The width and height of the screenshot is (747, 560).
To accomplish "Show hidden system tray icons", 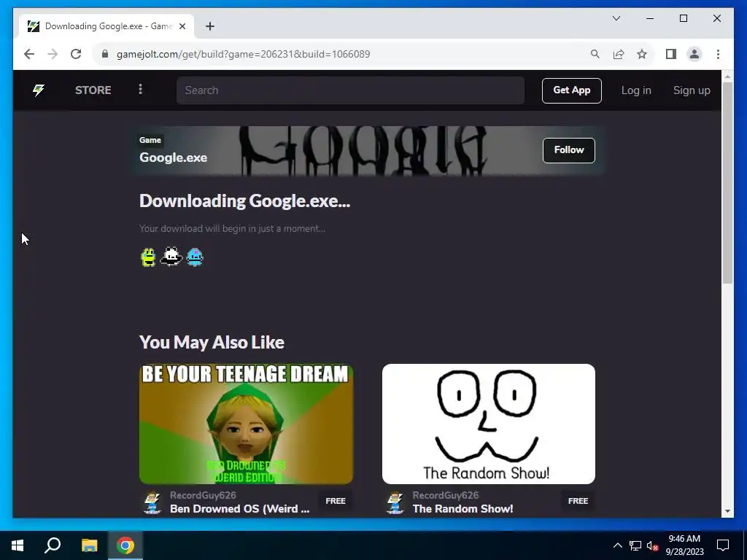I will pos(617,545).
